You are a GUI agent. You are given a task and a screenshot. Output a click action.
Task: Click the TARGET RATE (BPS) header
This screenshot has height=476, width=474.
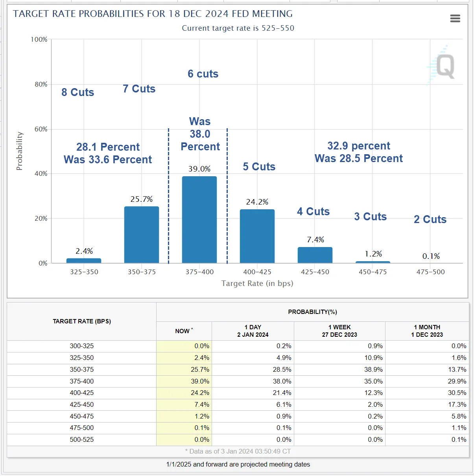point(82,321)
